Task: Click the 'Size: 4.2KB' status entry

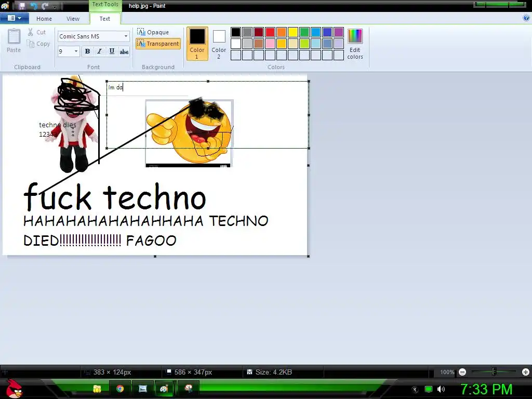Action: (x=270, y=372)
